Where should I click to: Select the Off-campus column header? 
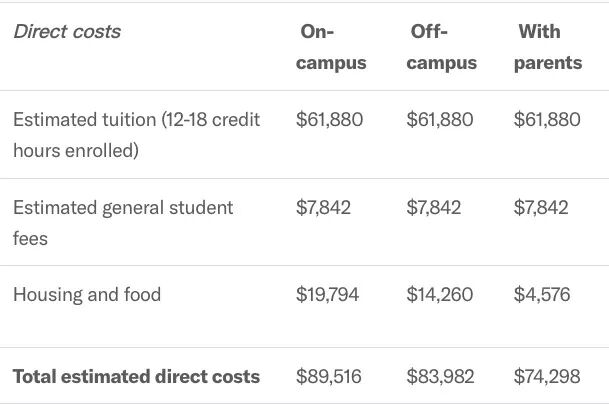click(441, 47)
